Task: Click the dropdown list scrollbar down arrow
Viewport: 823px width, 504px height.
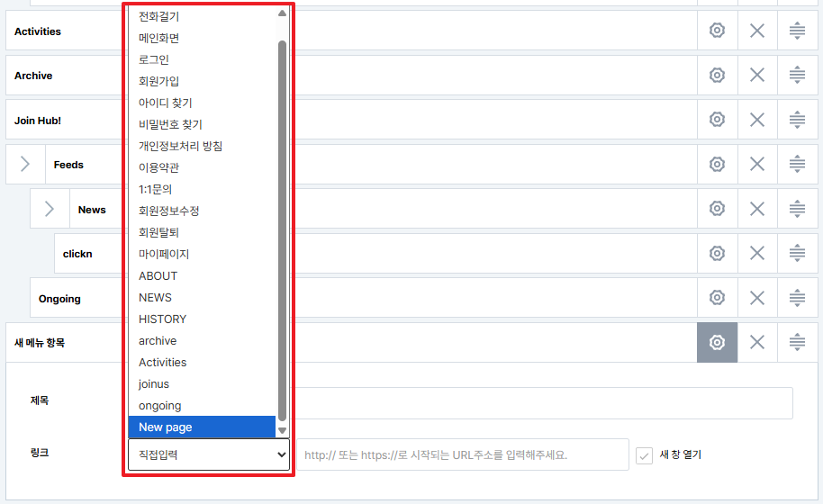Action: coord(283,430)
